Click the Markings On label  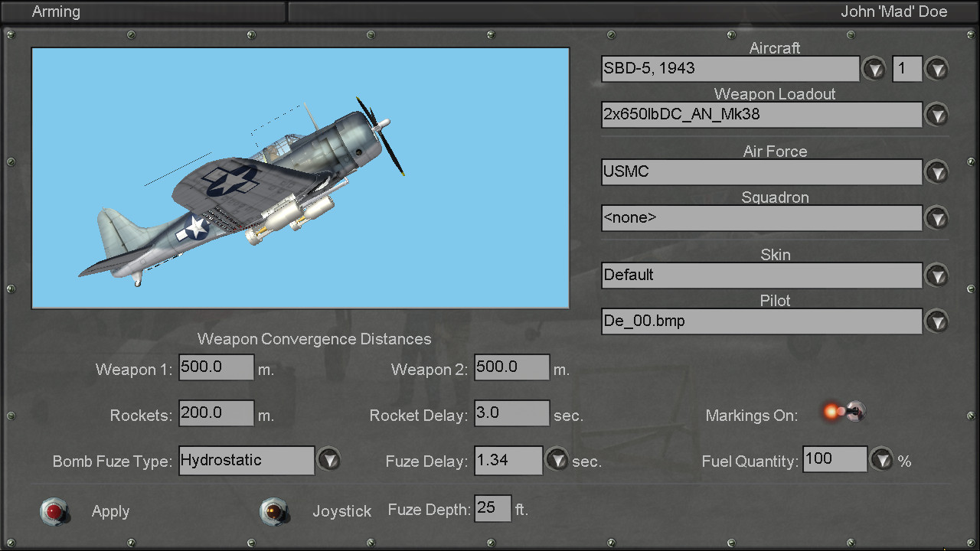(752, 416)
